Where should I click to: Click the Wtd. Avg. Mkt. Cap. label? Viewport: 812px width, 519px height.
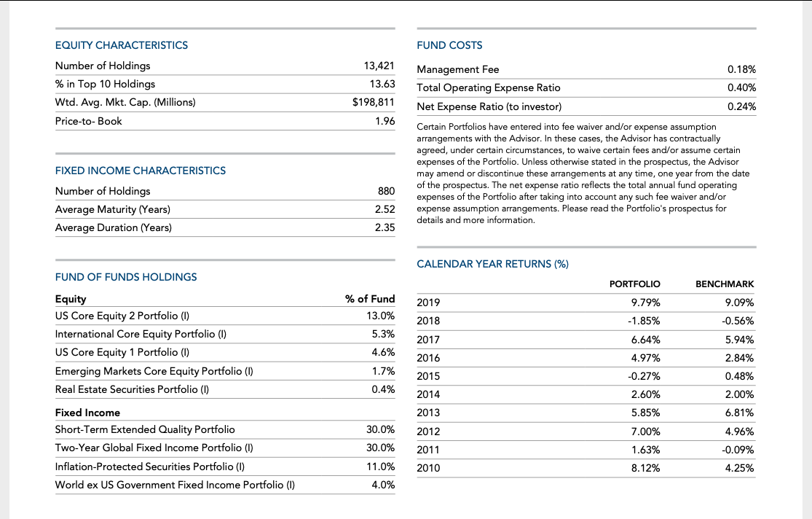[125, 102]
